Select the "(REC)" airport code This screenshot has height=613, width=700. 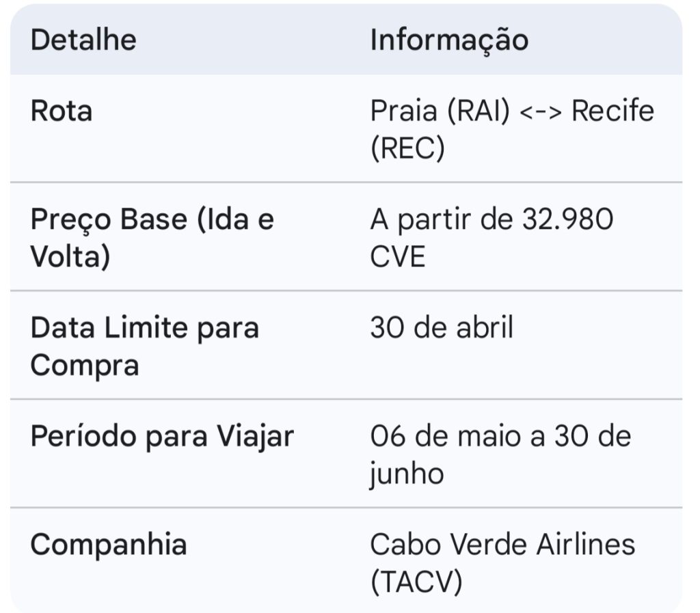tap(407, 149)
